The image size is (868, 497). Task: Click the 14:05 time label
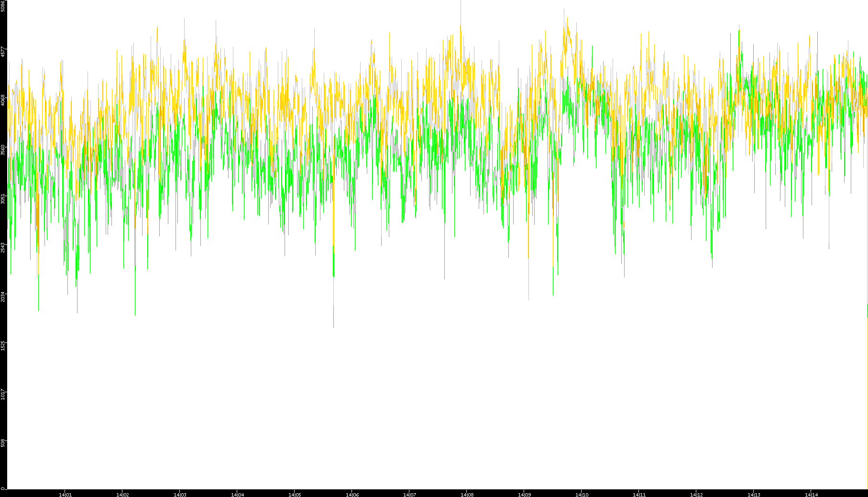pos(295,495)
